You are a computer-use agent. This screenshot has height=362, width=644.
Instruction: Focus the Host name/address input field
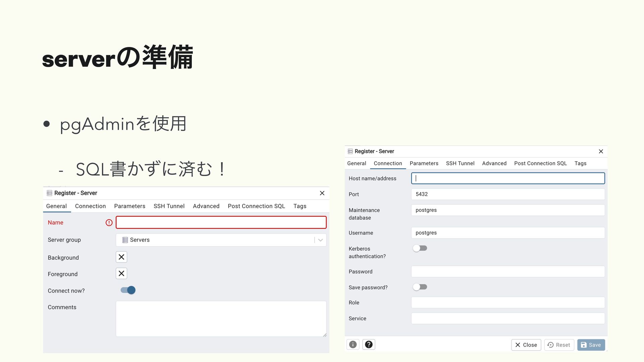click(508, 178)
